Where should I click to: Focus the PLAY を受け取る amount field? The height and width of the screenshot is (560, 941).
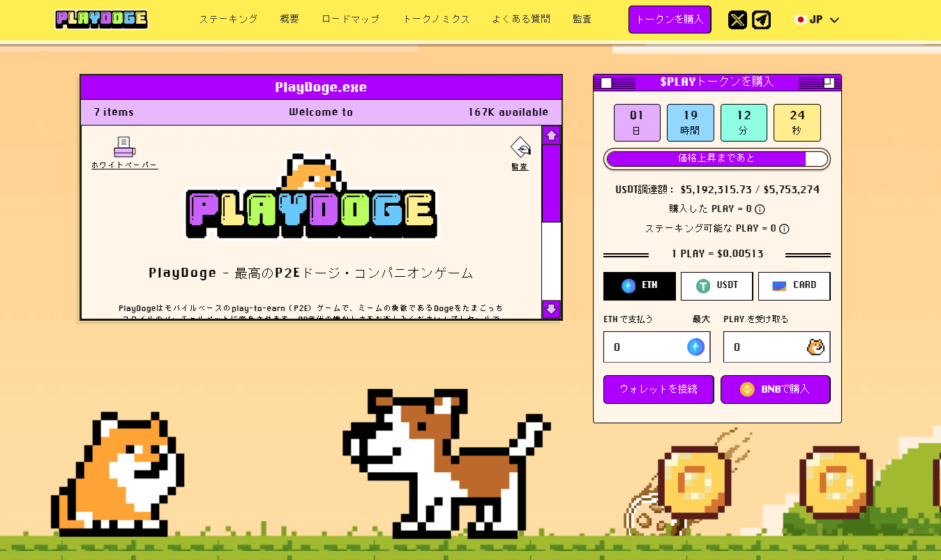click(777, 347)
